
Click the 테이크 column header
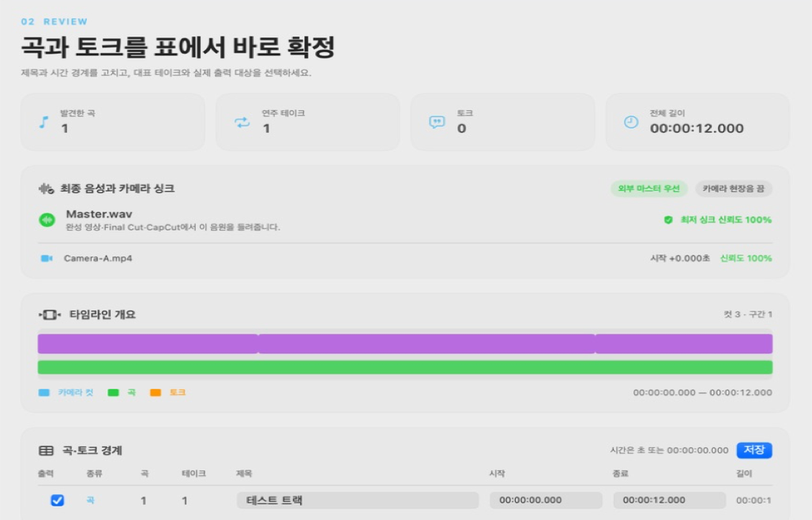(x=194, y=473)
